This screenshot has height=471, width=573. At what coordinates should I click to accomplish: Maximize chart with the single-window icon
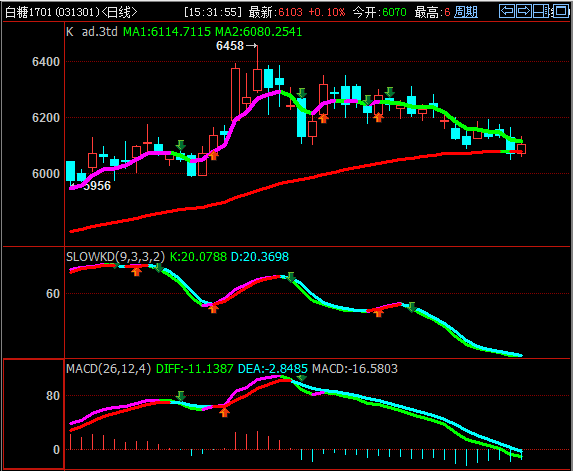coord(561,11)
